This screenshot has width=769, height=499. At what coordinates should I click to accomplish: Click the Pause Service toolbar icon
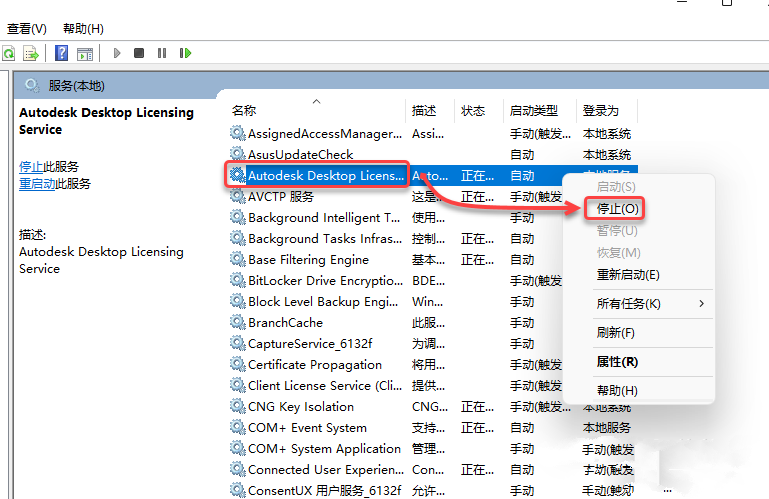click(162, 53)
